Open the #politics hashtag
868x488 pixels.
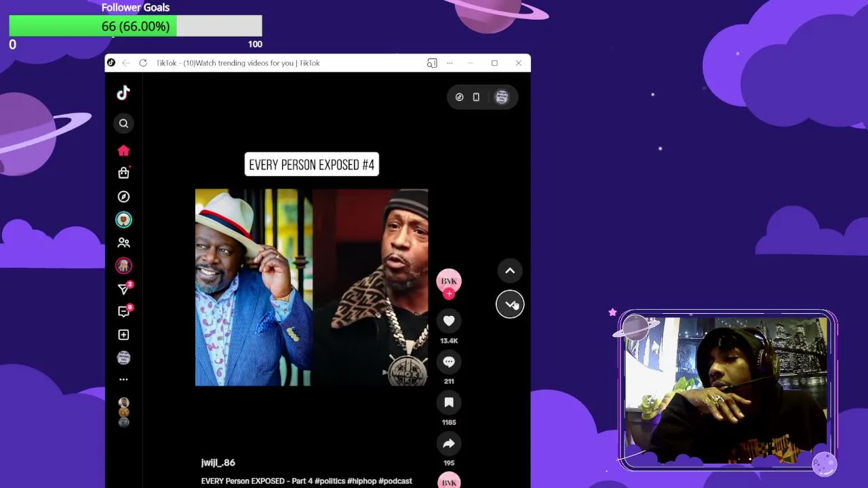[x=330, y=481]
